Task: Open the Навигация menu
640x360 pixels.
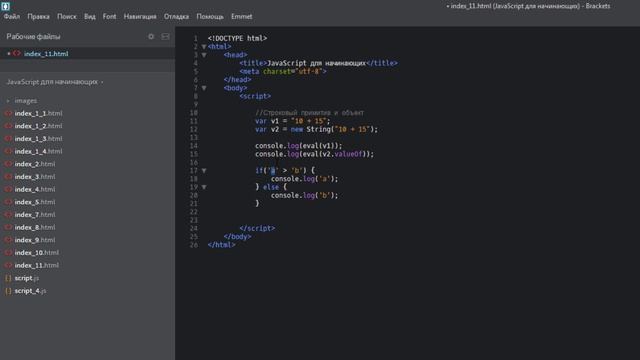Action: point(140,17)
